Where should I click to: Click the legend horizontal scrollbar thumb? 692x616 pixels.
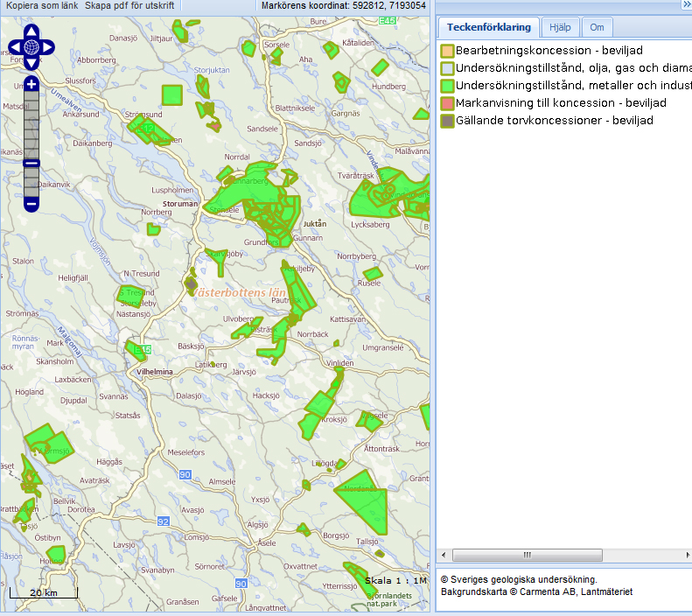pyautogui.click(x=527, y=556)
